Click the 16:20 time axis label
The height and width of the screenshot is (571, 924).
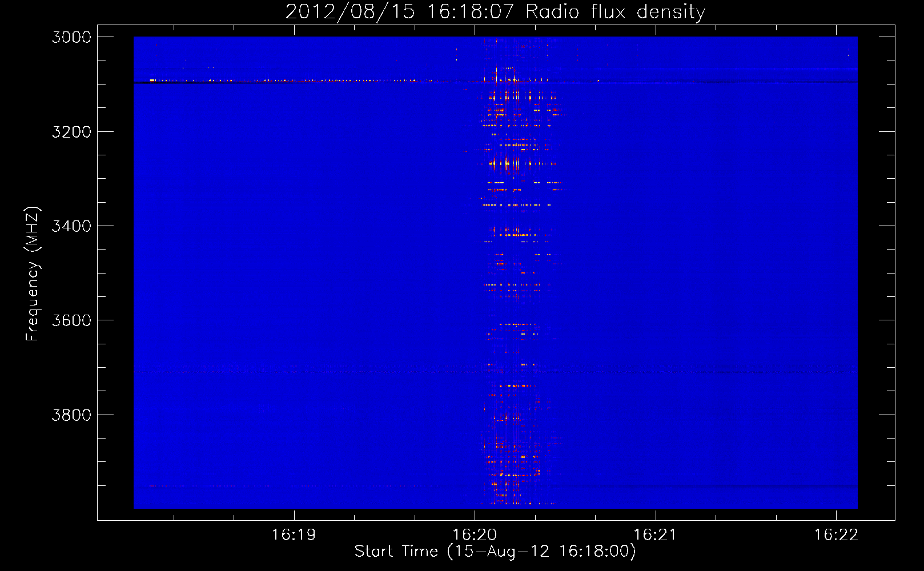pyautogui.click(x=475, y=534)
